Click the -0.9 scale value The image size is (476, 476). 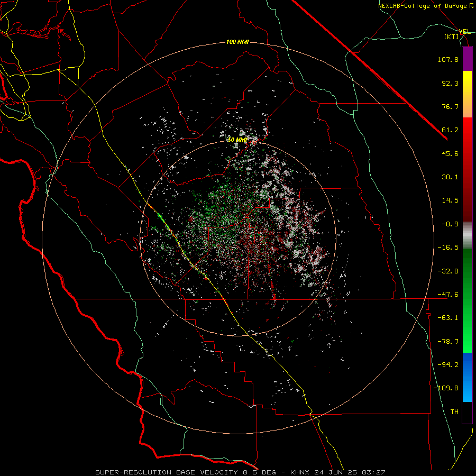click(x=450, y=224)
